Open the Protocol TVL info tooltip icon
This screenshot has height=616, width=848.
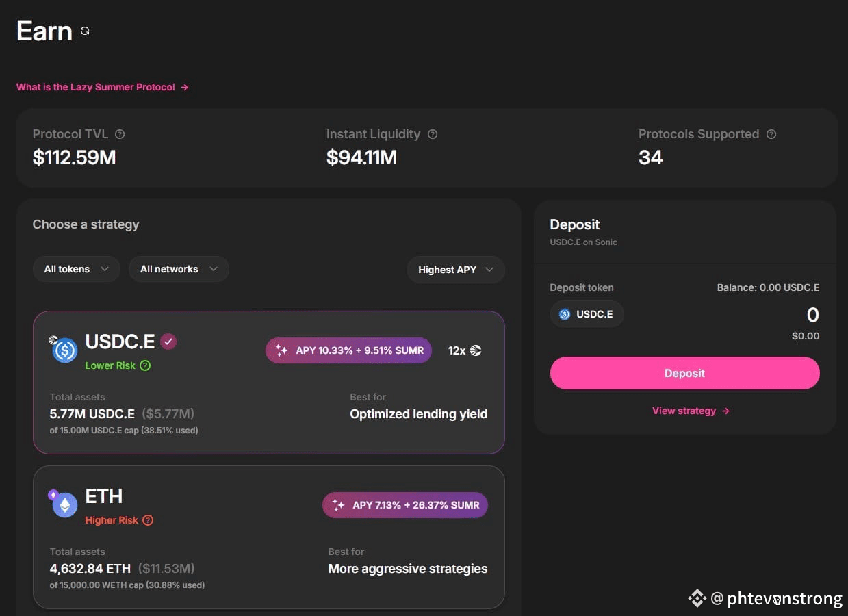coord(120,134)
